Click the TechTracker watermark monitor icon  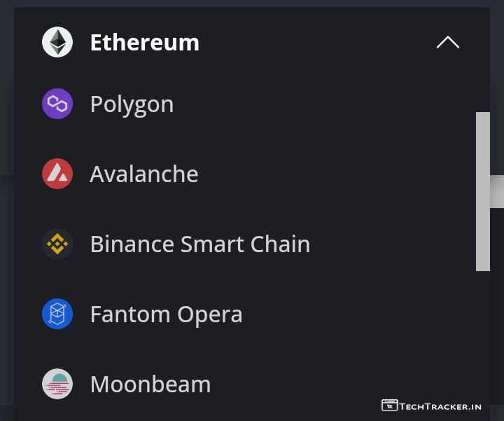point(389,406)
